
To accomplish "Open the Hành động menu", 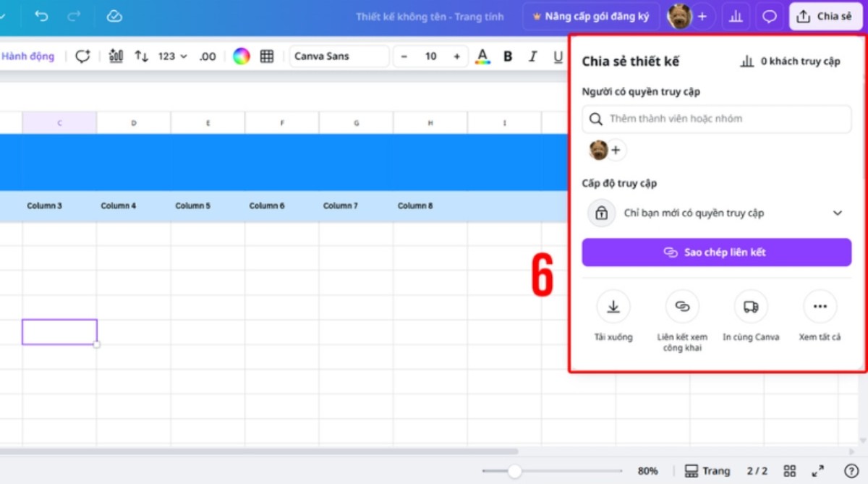I will [27, 56].
